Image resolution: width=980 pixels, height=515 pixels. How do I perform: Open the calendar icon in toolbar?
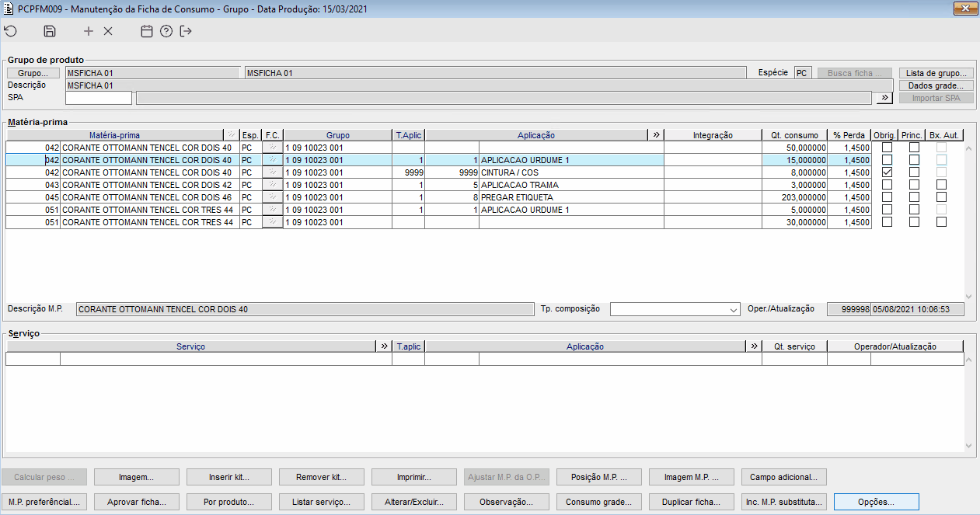click(146, 31)
